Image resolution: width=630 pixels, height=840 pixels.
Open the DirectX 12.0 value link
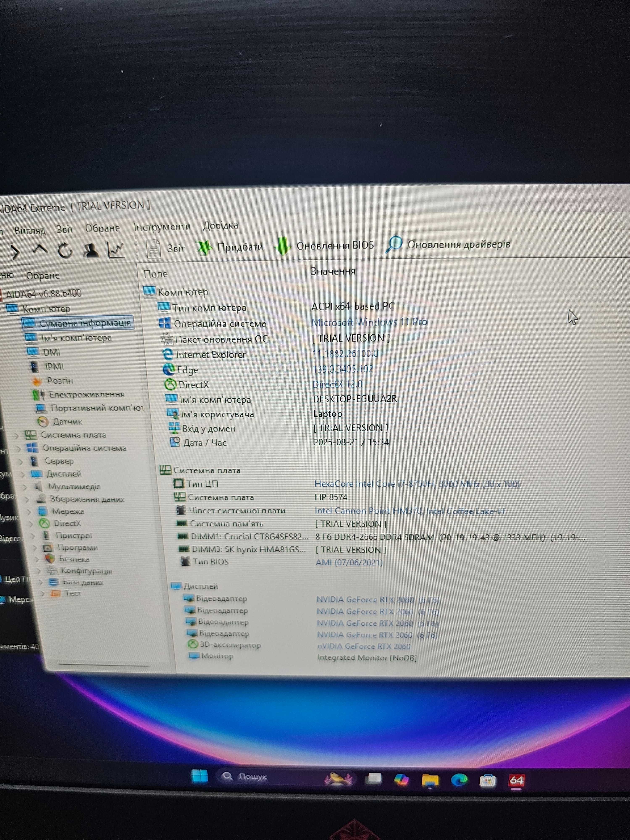click(337, 384)
